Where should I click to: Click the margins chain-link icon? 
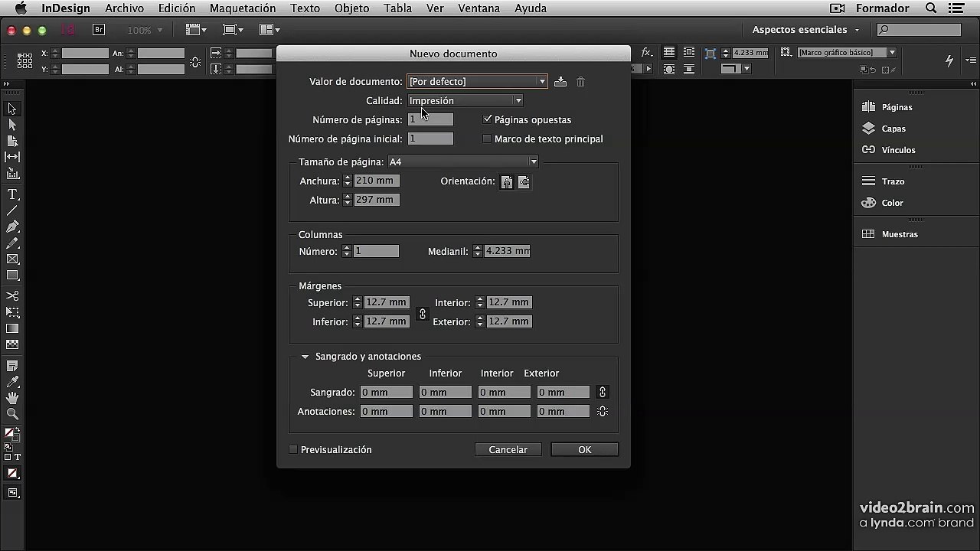coord(422,314)
